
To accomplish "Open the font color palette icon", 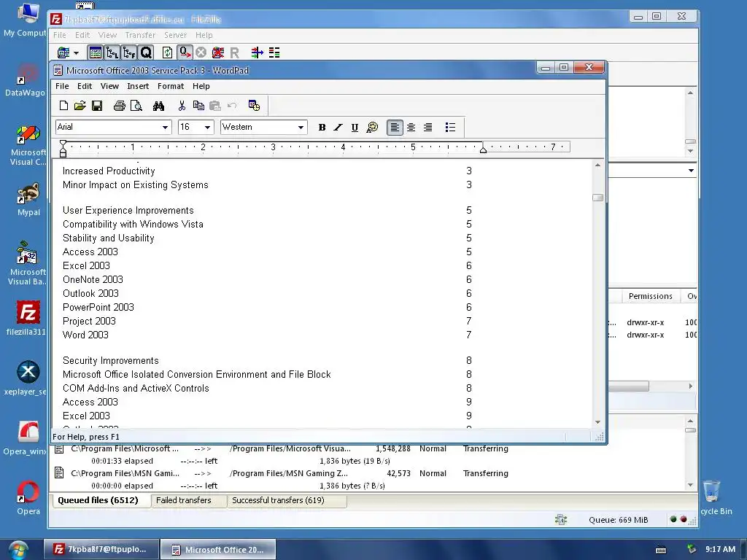I will pos(372,127).
